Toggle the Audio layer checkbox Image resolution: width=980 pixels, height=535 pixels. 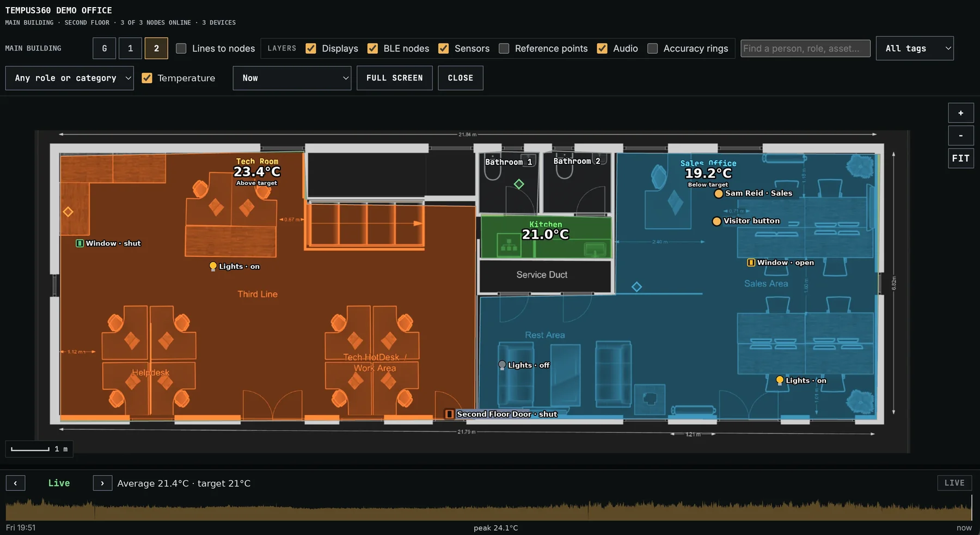602,48
